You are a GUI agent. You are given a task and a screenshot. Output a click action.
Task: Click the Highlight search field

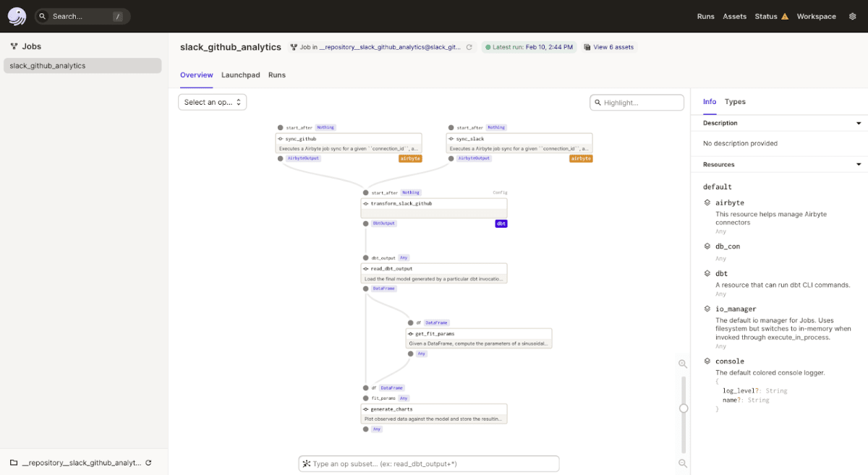pyautogui.click(x=637, y=103)
